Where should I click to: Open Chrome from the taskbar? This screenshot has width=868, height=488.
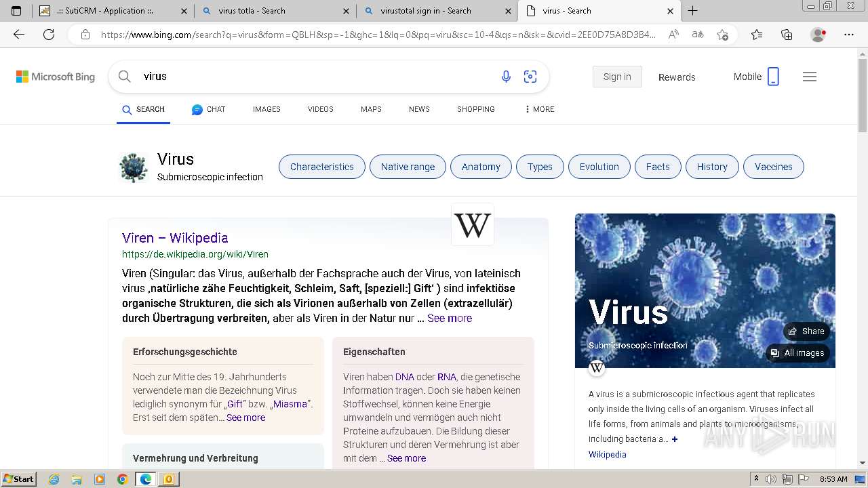point(122,479)
